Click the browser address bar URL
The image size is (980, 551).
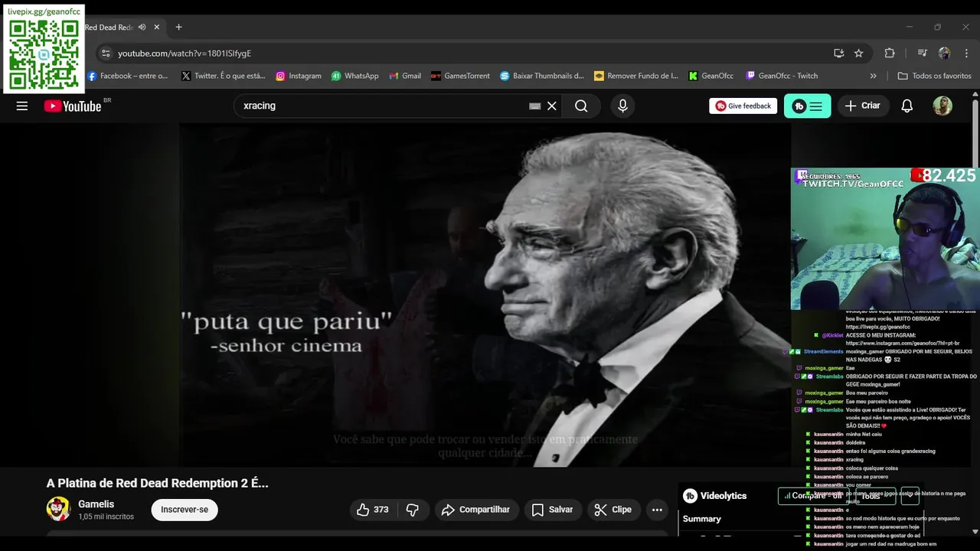(185, 54)
